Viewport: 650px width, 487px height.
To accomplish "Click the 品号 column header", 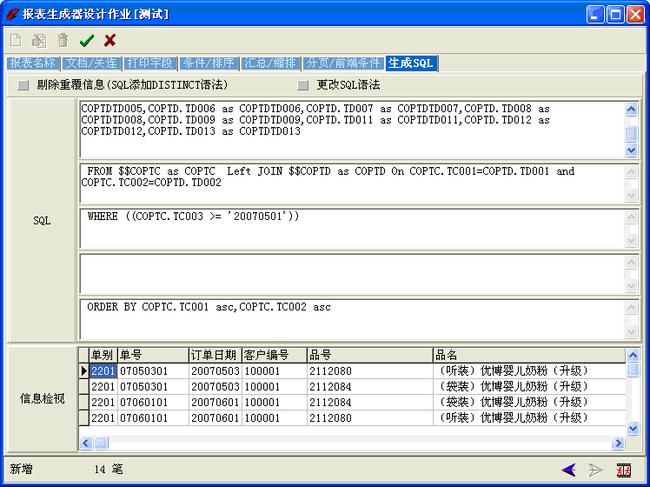I will click(x=370, y=355).
